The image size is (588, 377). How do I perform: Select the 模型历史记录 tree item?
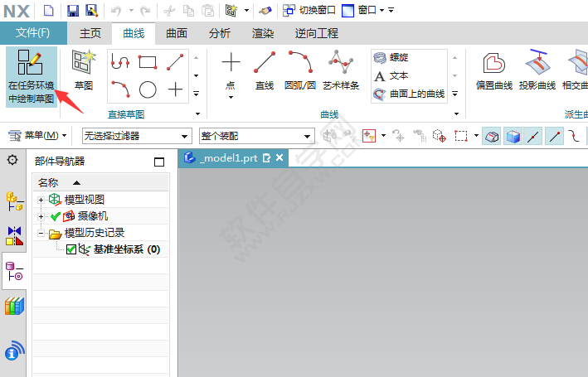click(94, 233)
